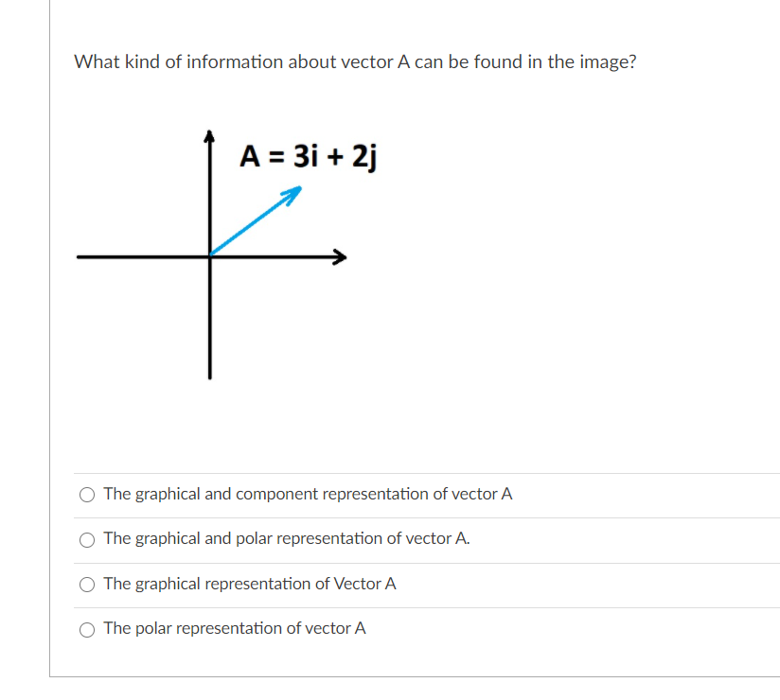The width and height of the screenshot is (780, 700).
Task: Click the blue vector arrow in the diagram
Action: (256, 222)
